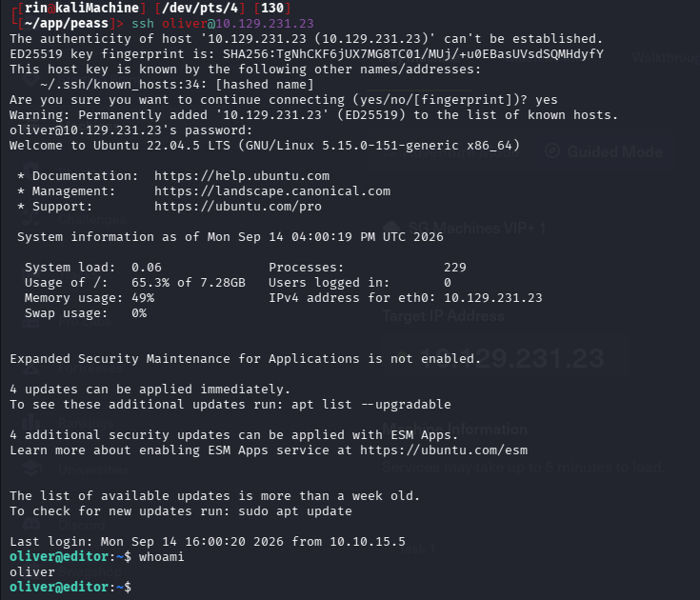
Task: Click the [130] exit code indicator
Action: coord(272,8)
